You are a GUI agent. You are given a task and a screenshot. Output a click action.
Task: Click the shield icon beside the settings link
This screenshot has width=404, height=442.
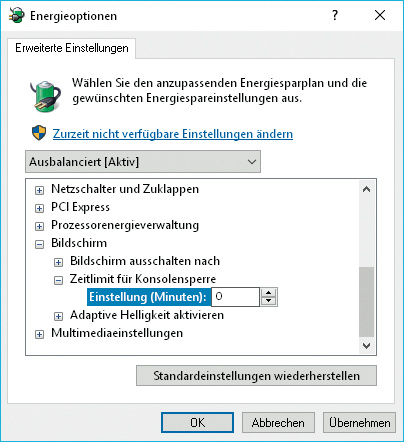click(39, 133)
